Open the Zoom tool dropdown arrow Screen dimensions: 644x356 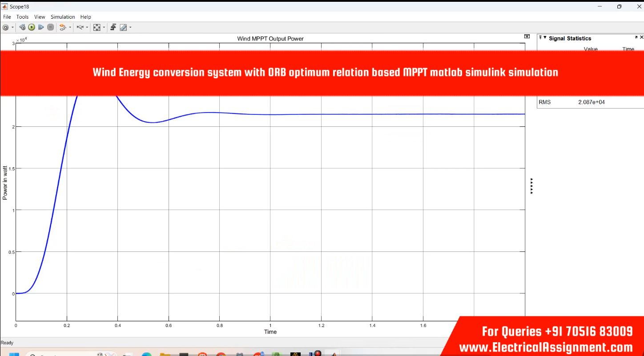click(x=87, y=28)
